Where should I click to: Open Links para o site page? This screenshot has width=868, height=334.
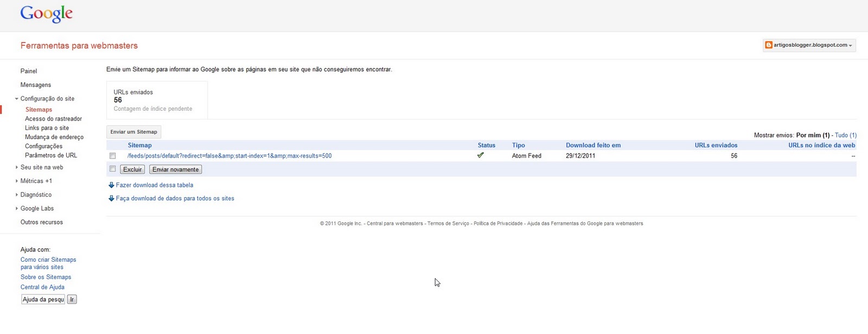[47, 128]
